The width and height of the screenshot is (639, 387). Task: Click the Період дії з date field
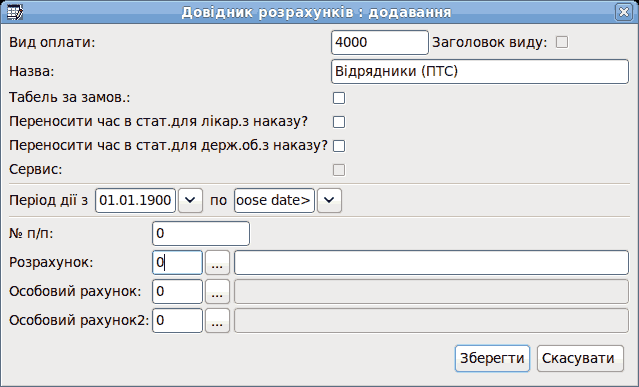coord(135,200)
